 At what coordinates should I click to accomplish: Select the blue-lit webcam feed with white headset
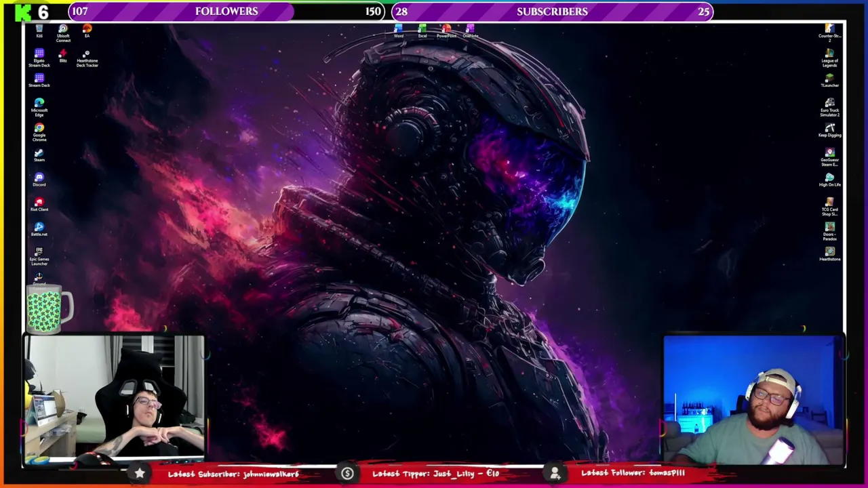pos(753,400)
